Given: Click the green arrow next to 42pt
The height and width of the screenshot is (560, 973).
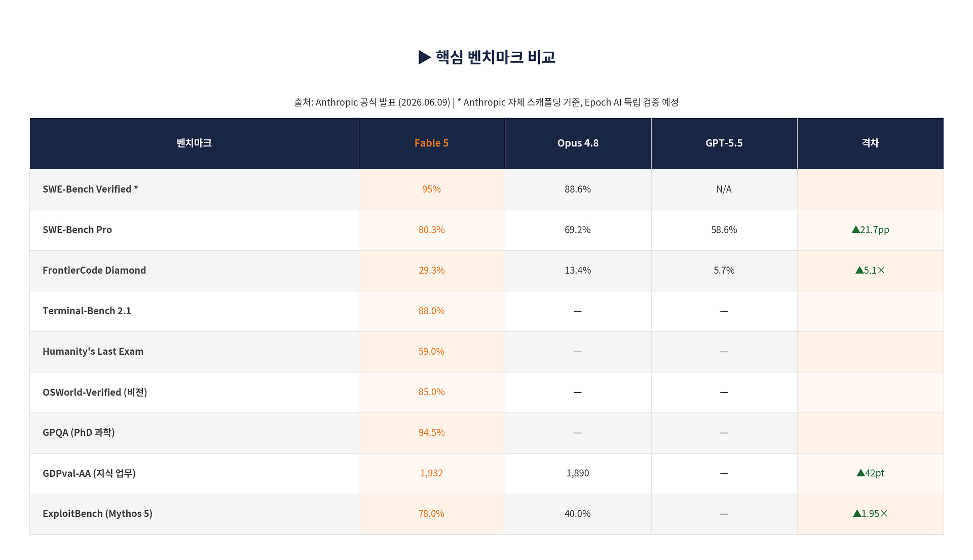Looking at the screenshot, I should pyautogui.click(x=860, y=473).
